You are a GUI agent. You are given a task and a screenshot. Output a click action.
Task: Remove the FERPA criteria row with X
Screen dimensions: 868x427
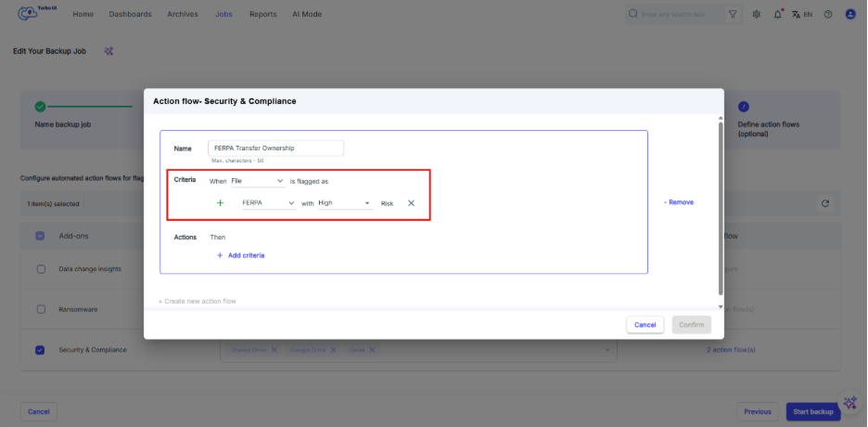click(411, 203)
